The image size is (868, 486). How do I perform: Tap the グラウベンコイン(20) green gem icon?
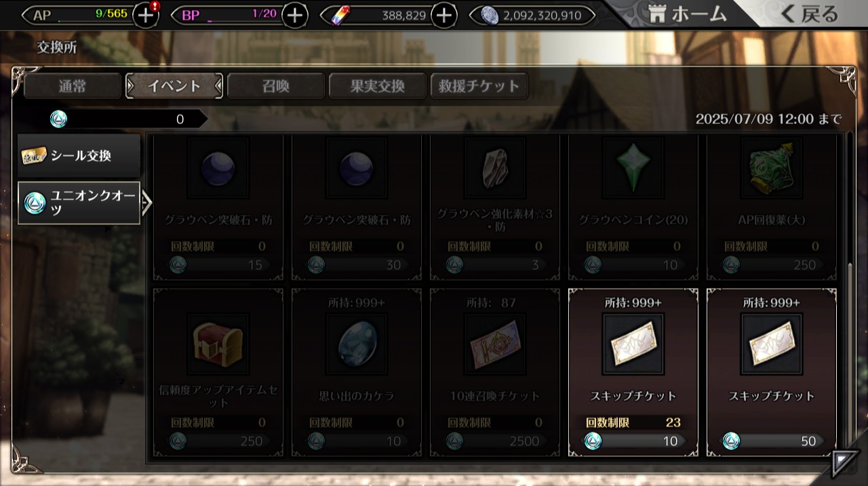(x=633, y=168)
